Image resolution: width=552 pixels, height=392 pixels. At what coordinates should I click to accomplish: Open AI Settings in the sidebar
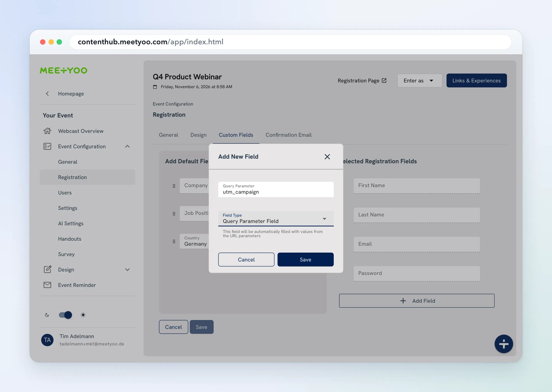coord(87,223)
